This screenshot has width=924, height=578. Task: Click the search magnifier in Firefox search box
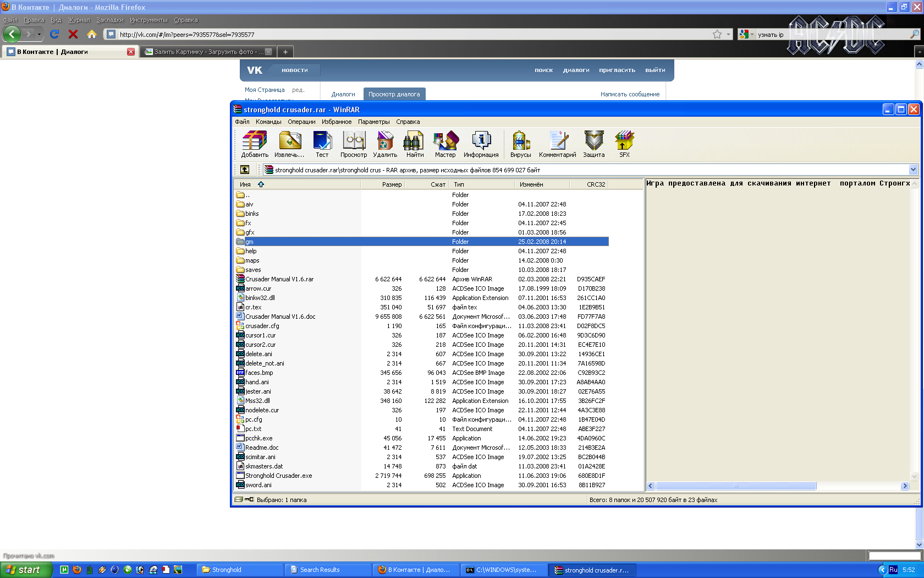915,34
